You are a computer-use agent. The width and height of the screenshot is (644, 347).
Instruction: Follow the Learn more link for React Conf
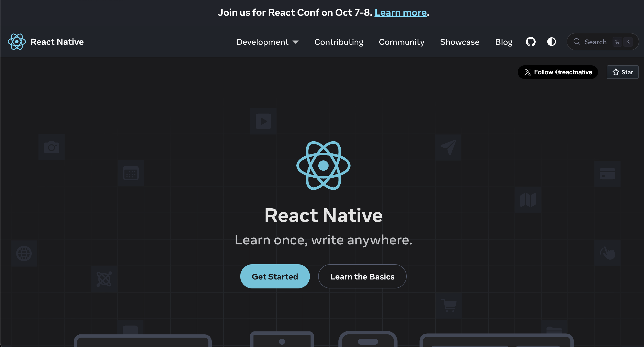tap(400, 13)
